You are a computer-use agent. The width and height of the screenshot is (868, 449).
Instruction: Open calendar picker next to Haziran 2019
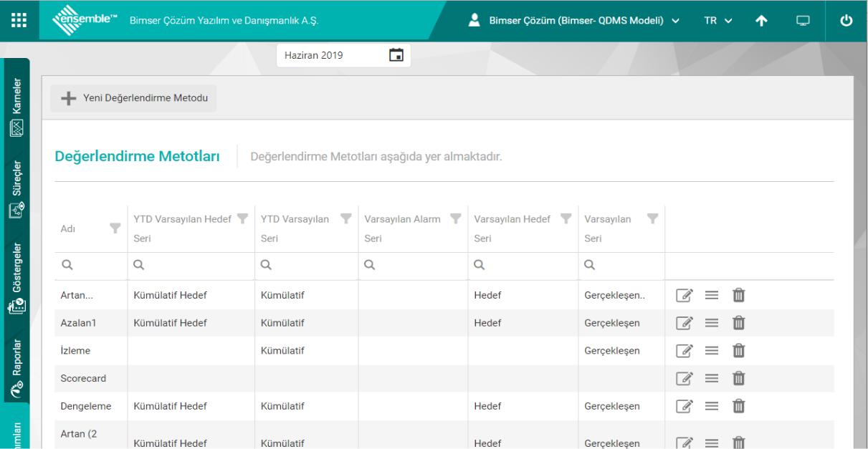click(396, 54)
